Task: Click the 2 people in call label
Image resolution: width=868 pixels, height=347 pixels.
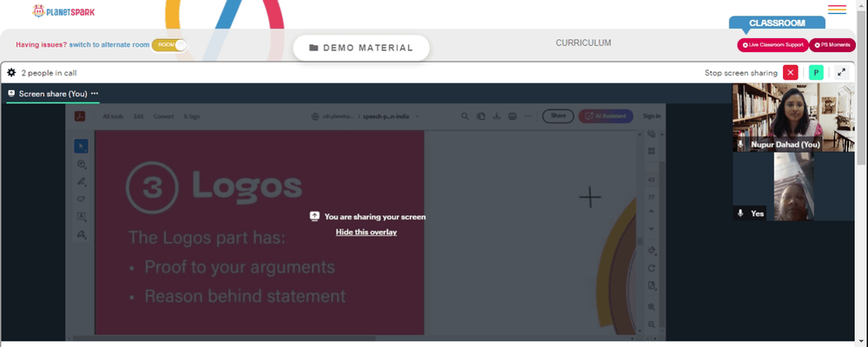Action: click(x=49, y=73)
